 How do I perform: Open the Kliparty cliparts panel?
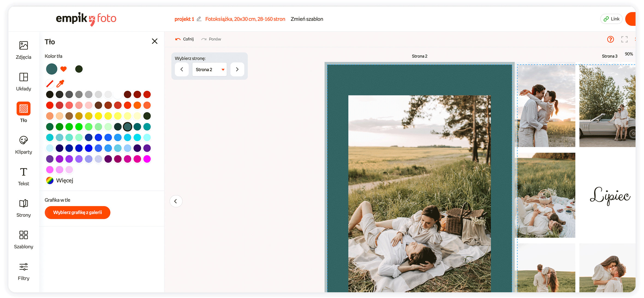click(x=23, y=145)
